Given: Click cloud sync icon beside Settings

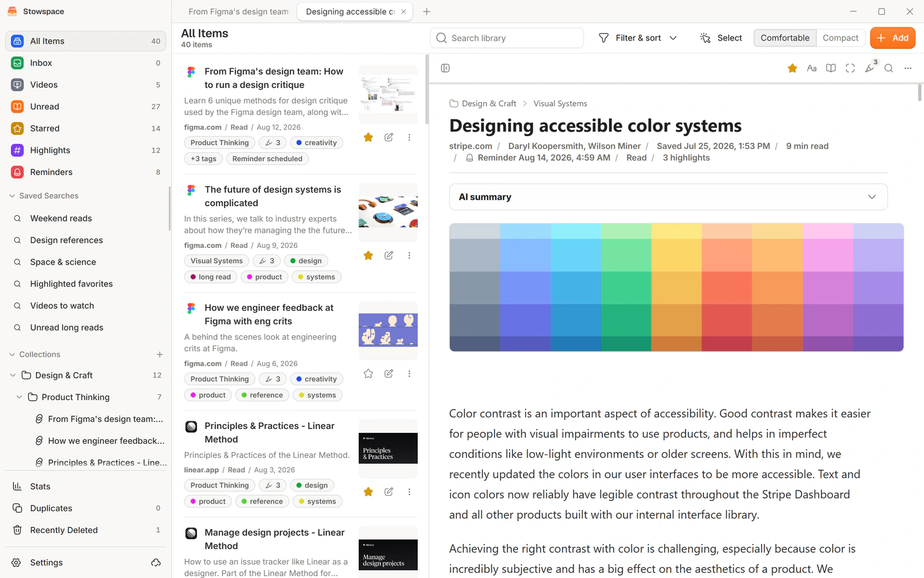Looking at the screenshot, I should pos(156,563).
